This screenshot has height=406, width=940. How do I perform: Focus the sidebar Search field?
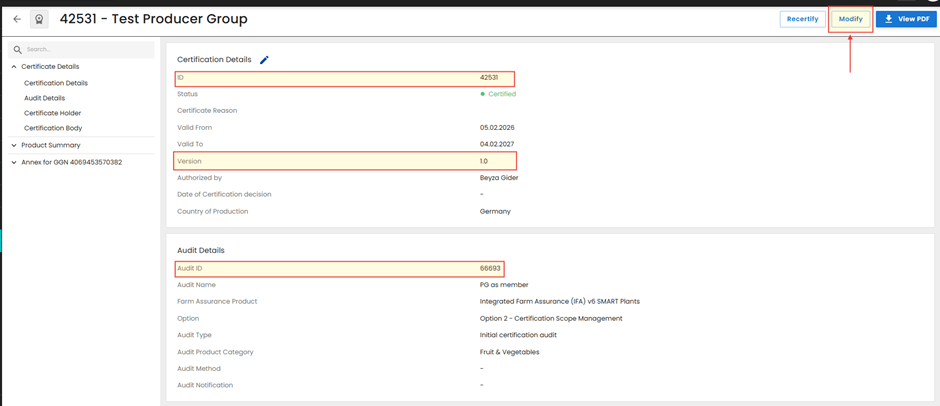click(81, 50)
